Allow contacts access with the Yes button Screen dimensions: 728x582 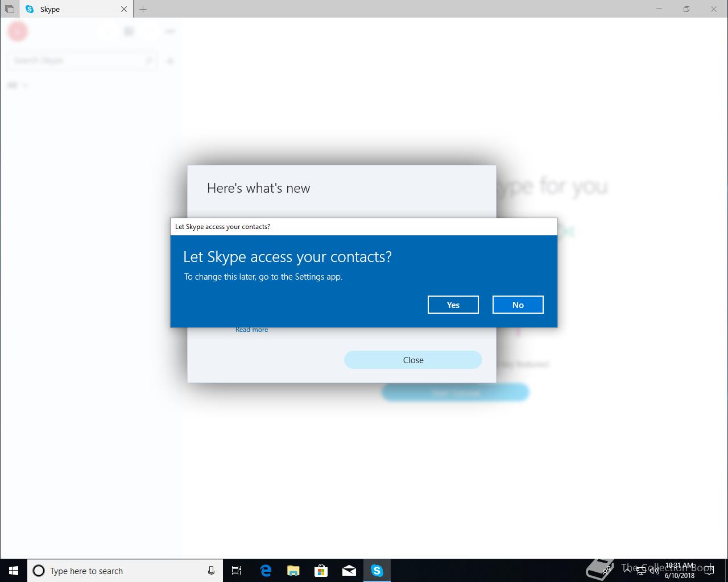click(453, 305)
